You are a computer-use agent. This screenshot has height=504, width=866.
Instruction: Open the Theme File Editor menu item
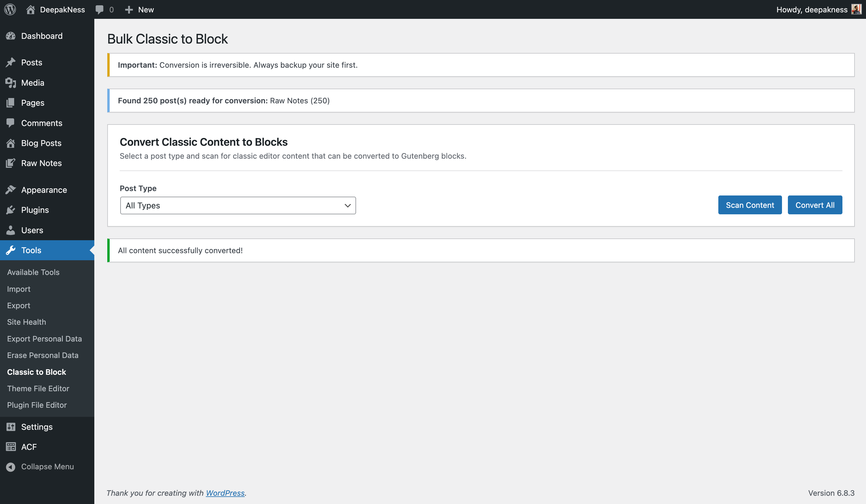(x=38, y=388)
